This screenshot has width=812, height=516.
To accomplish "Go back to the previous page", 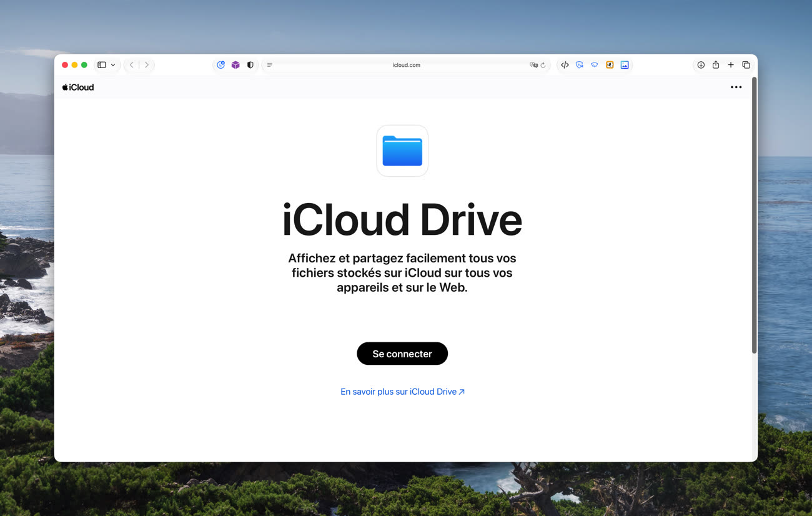I will coord(131,65).
